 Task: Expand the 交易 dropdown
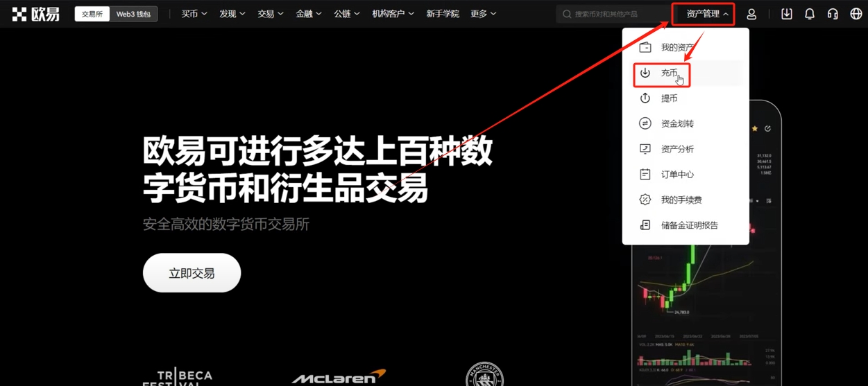[271, 14]
